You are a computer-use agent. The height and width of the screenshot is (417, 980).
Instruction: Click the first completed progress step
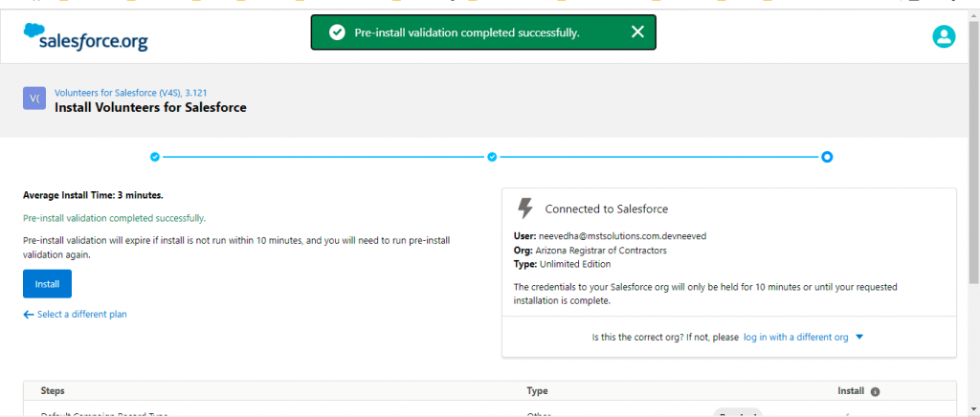pyautogui.click(x=155, y=157)
